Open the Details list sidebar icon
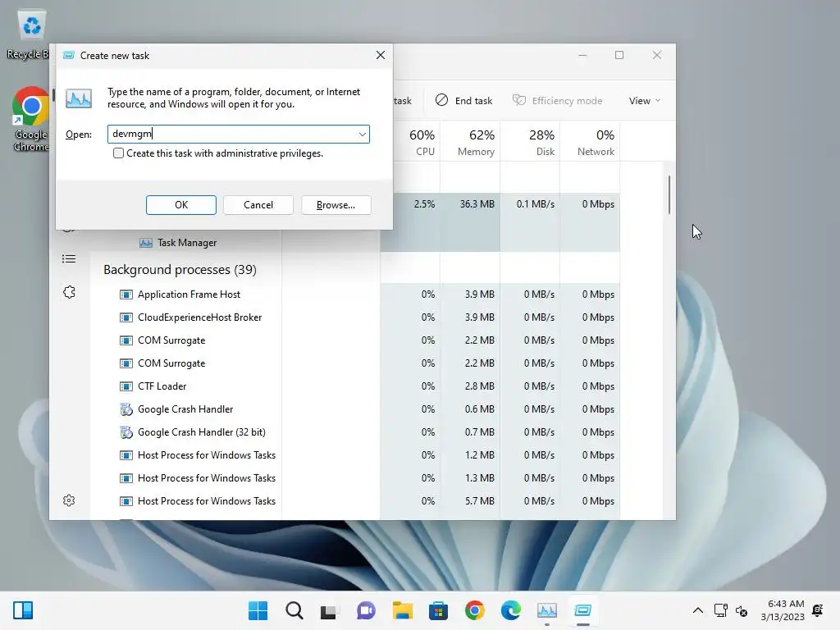Viewport: 840px width, 630px height. pyautogui.click(x=69, y=259)
